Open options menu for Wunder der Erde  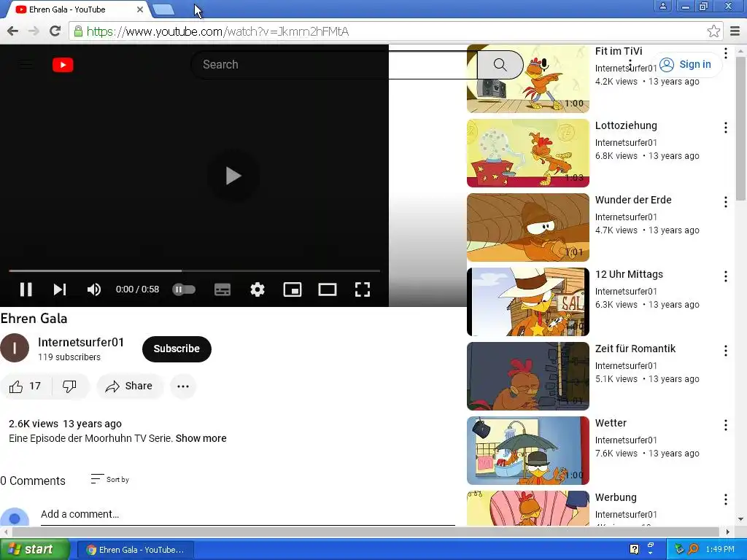(x=726, y=202)
